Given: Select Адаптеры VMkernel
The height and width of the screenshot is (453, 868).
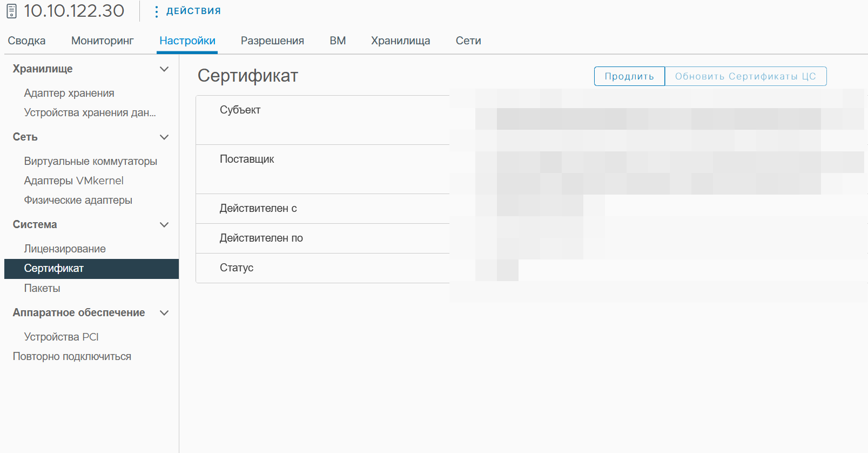Looking at the screenshot, I should pos(73,181).
